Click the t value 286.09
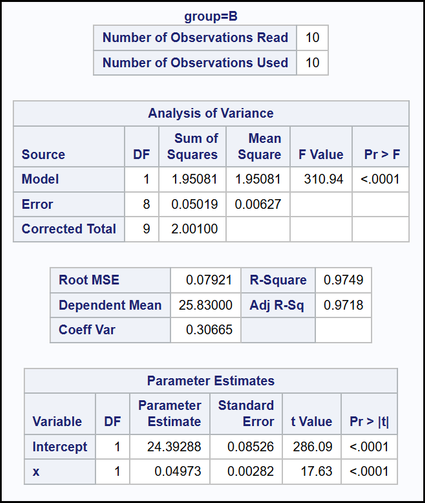The width and height of the screenshot is (425, 503). pyautogui.click(x=312, y=447)
